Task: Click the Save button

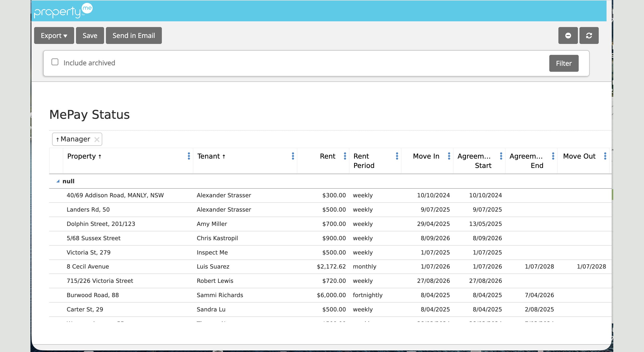Action: click(x=90, y=36)
